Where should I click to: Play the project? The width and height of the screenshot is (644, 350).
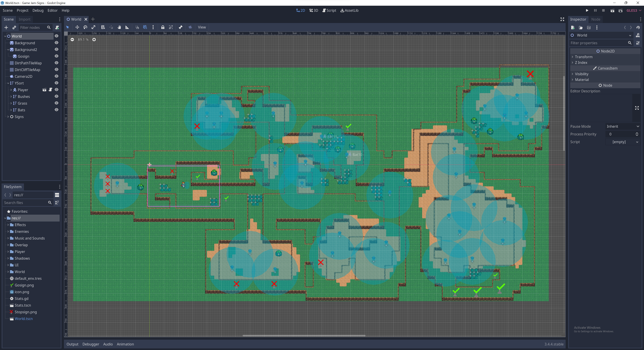coord(587,11)
